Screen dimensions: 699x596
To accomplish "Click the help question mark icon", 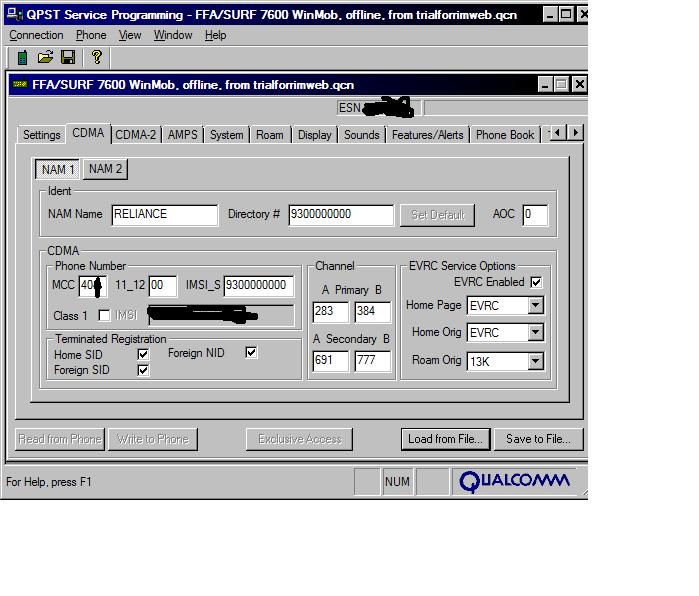I will point(96,58).
